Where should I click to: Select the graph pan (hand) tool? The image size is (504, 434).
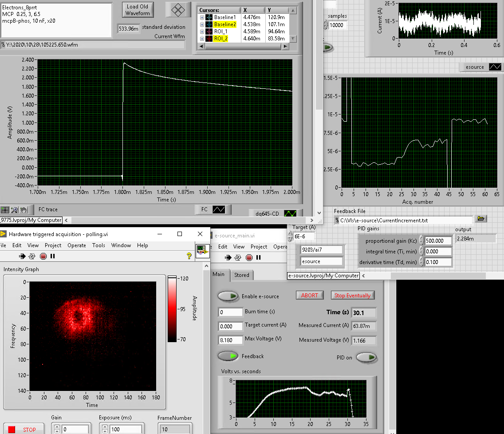click(24, 210)
